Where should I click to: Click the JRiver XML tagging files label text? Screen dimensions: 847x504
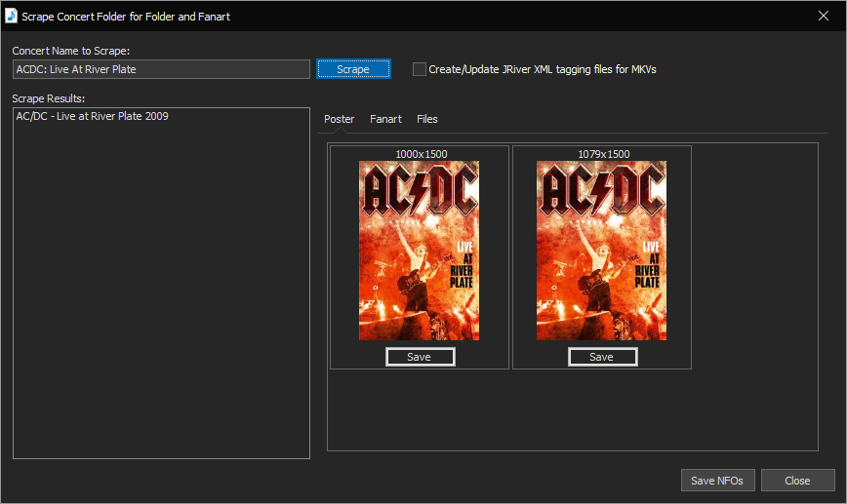542,69
